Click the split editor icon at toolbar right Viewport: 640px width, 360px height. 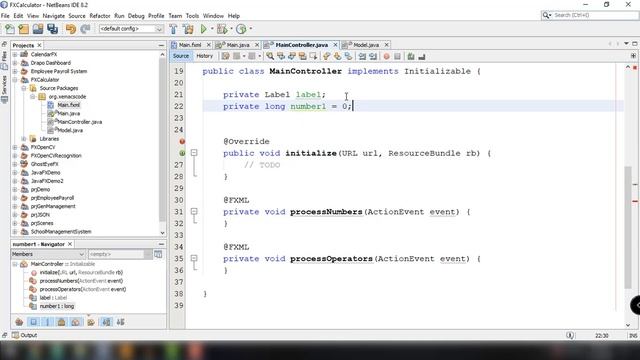(633, 56)
